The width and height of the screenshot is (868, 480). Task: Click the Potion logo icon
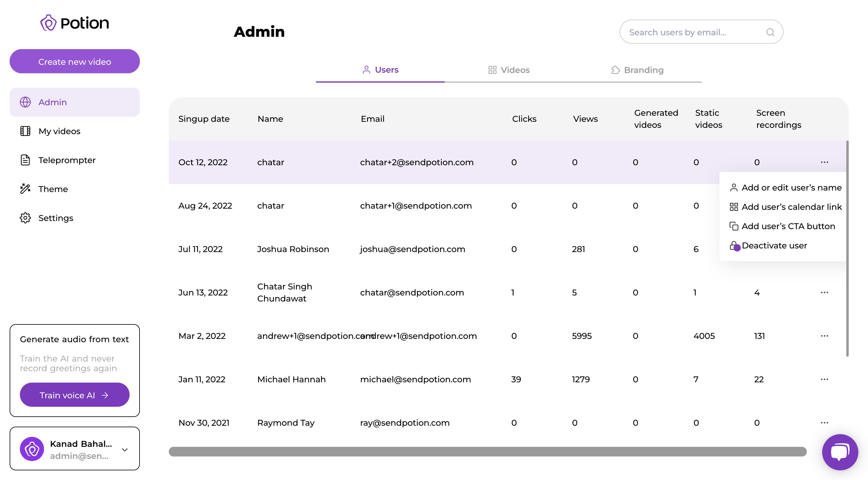49,23
